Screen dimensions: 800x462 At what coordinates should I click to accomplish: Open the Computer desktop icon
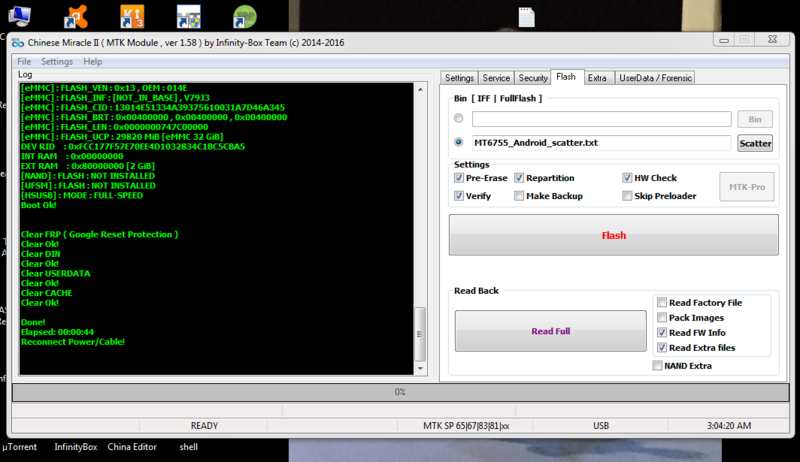click(x=19, y=16)
